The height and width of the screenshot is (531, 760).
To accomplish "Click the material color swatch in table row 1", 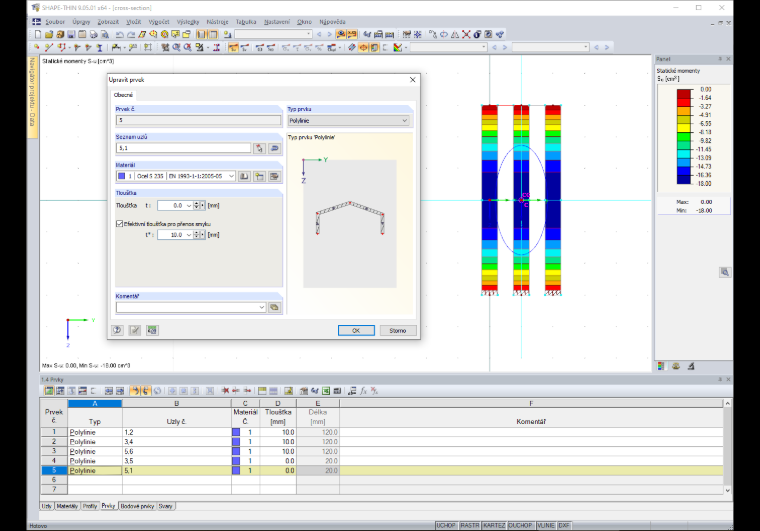I will coord(236,432).
